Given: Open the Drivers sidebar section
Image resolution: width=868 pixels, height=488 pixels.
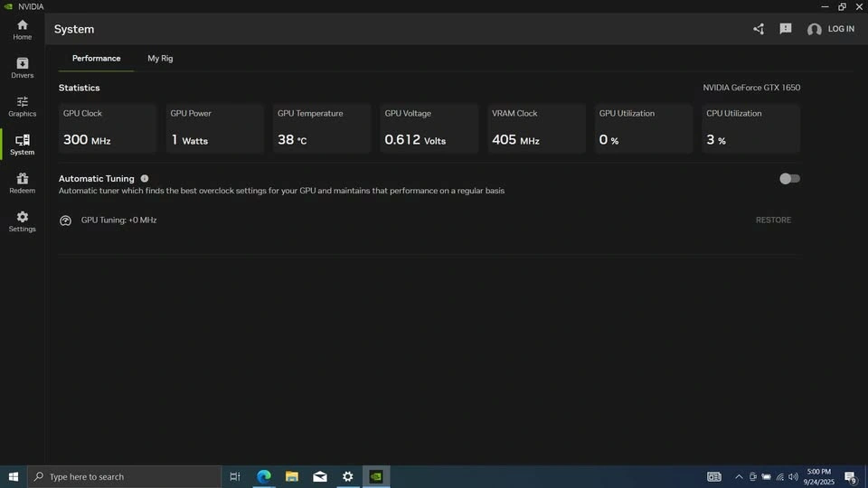Looking at the screenshot, I should coord(22,68).
